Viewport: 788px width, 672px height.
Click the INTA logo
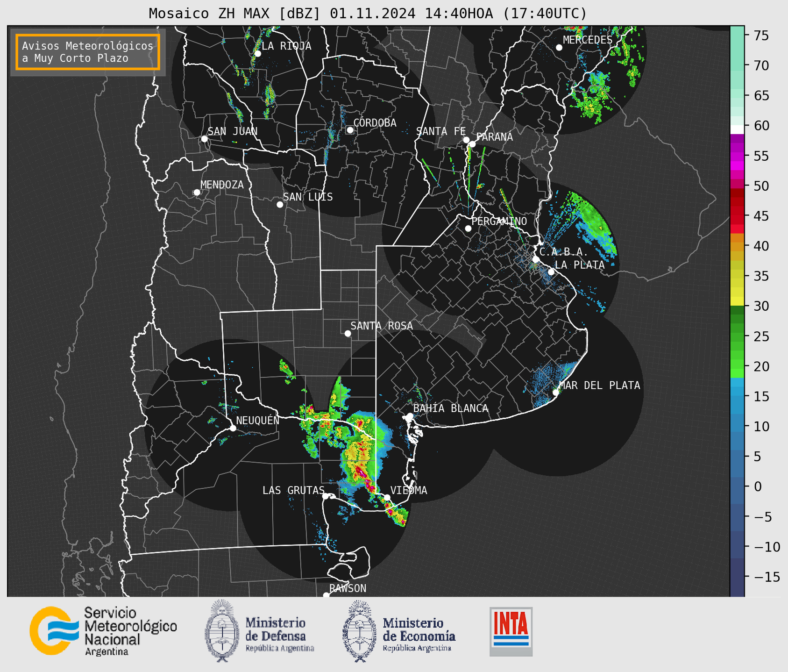pyautogui.click(x=511, y=631)
